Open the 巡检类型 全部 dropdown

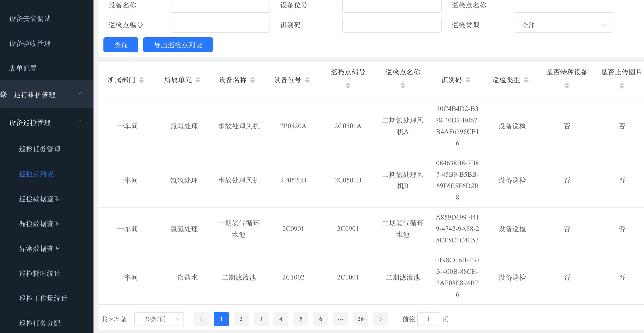pyautogui.click(x=563, y=25)
